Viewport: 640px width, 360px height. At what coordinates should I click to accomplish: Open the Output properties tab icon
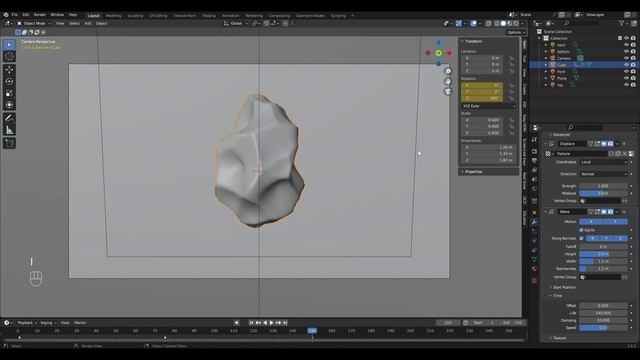pos(534,161)
